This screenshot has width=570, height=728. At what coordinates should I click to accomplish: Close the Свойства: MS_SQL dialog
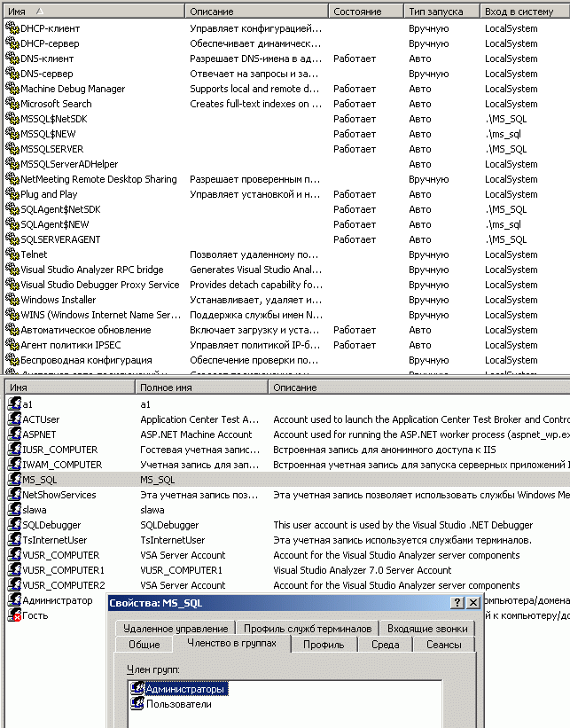473,603
